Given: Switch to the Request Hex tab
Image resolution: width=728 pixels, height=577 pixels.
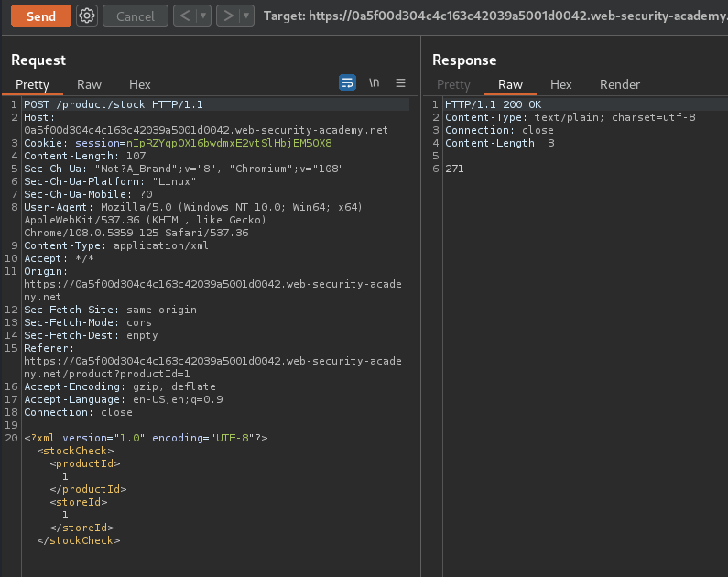Looking at the screenshot, I should click(x=140, y=84).
